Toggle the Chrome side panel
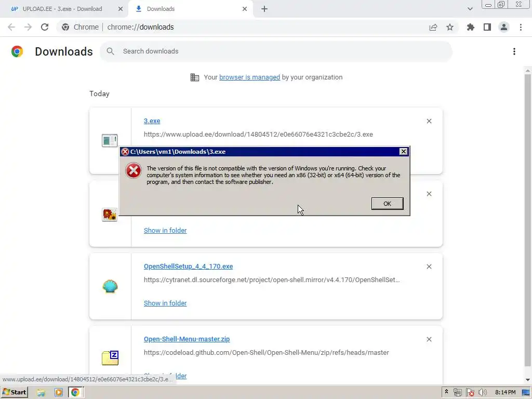The image size is (532, 399). [x=487, y=27]
